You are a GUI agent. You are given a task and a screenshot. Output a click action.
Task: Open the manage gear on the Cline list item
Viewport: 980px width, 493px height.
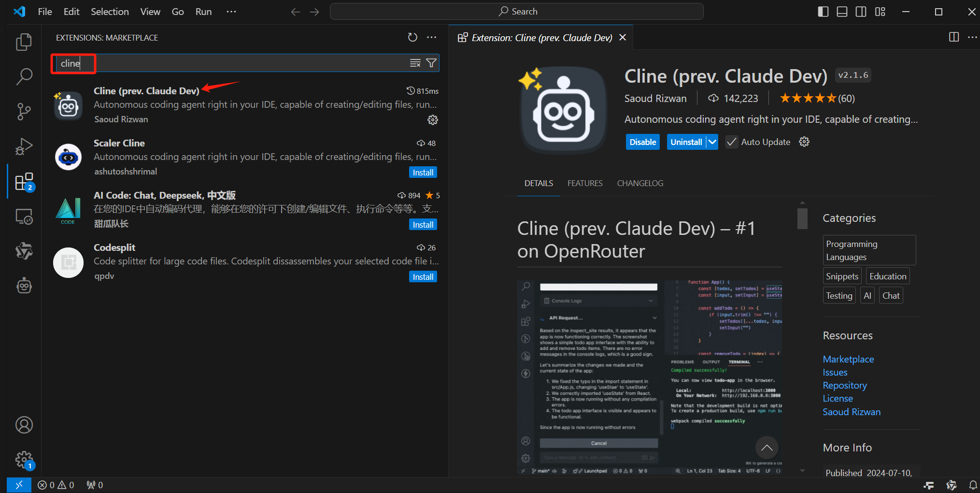click(433, 120)
